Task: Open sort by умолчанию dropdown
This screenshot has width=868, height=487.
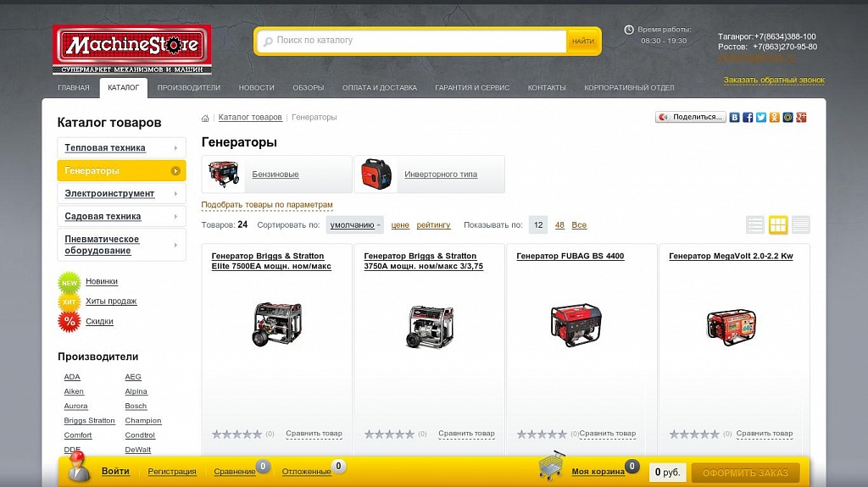Action: point(355,224)
